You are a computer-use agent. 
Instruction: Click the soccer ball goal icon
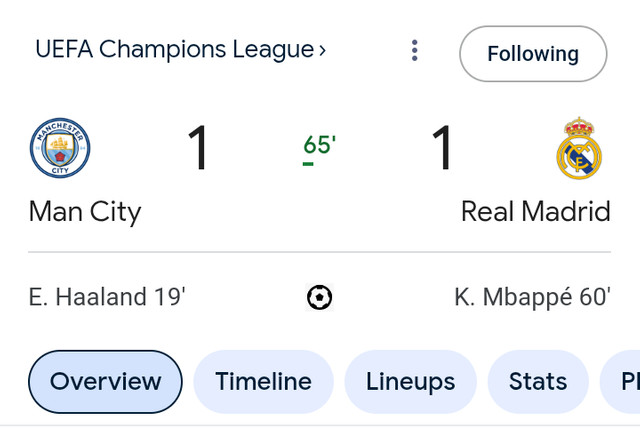pos(320,297)
